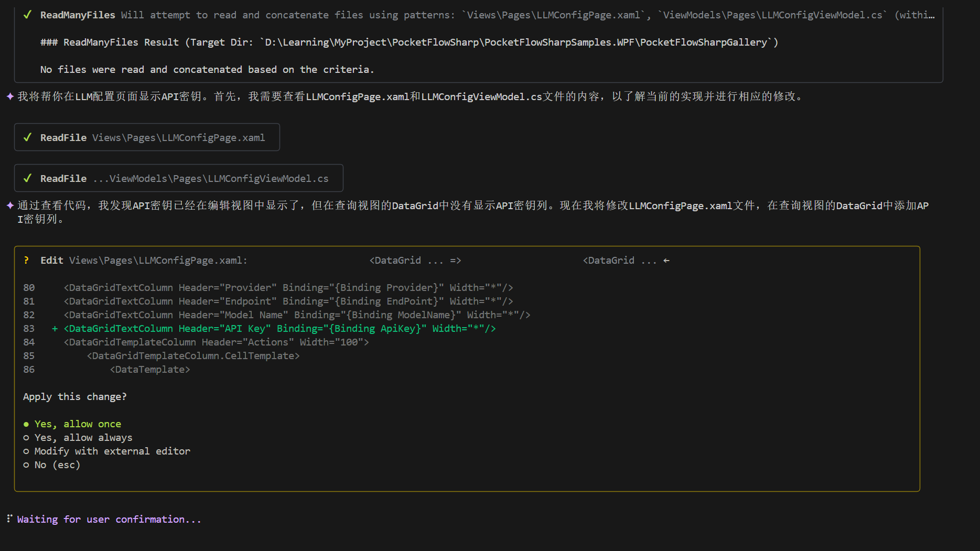Click the LLMConfigViewModel.cs file path

point(211,178)
